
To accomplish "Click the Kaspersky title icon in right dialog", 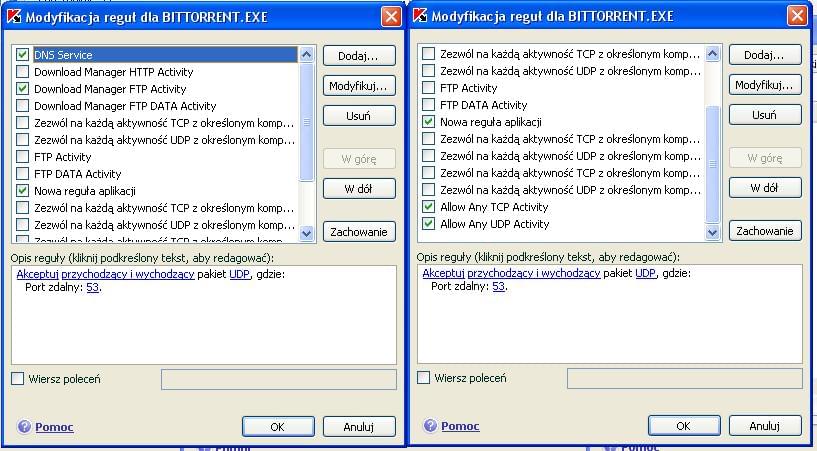I will pos(420,16).
